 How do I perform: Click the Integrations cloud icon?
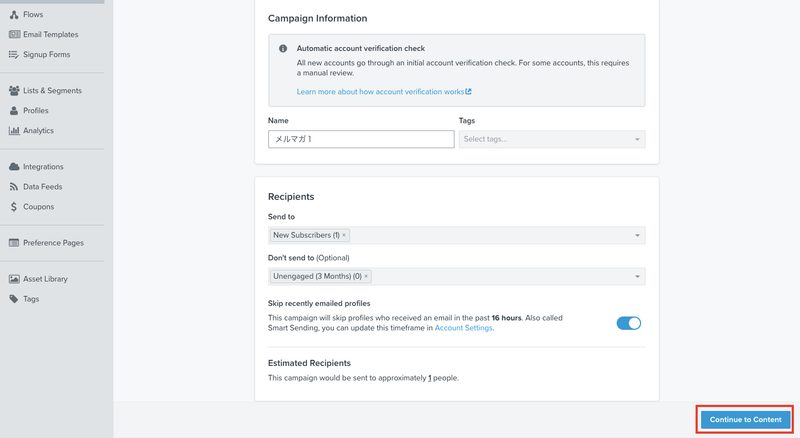point(14,166)
